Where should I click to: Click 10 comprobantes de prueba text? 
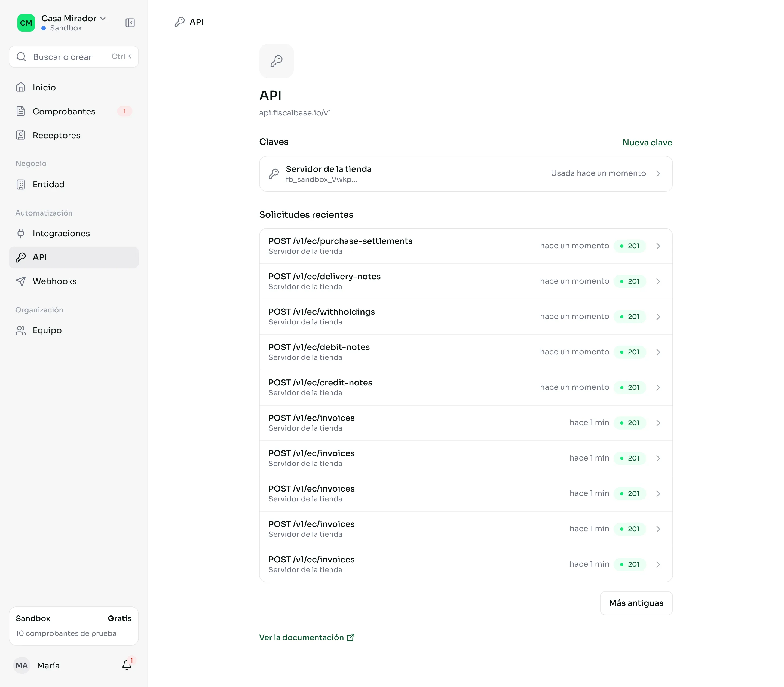tap(66, 633)
